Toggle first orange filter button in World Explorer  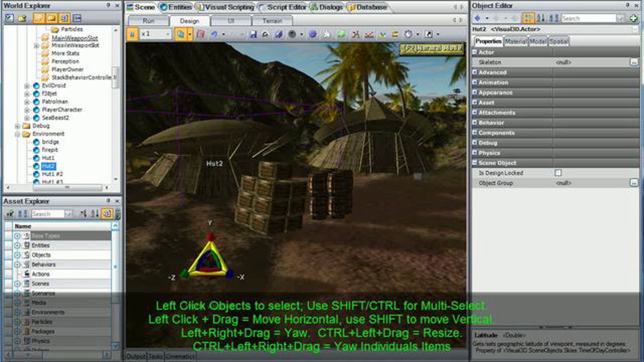click(39, 18)
